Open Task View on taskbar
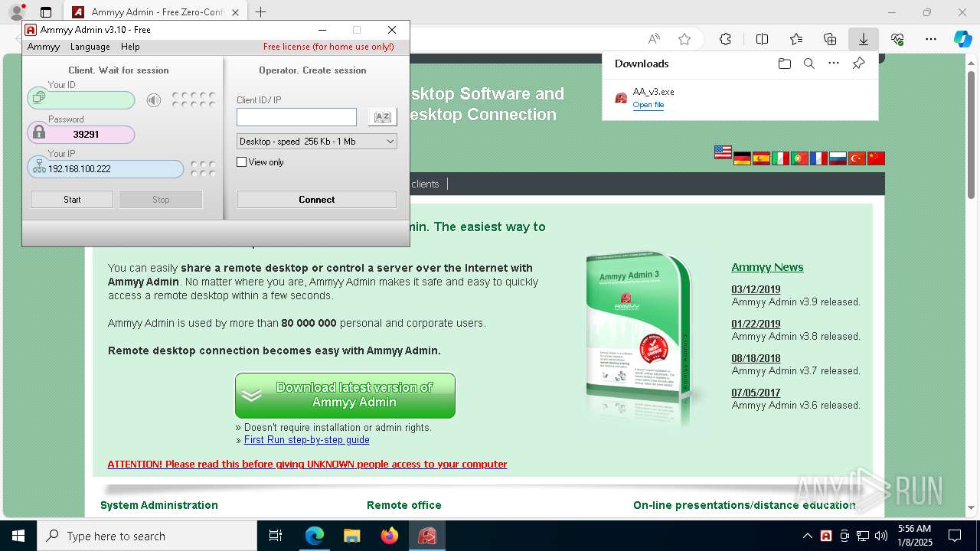Viewport: 980px width, 551px height. coord(276,536)
